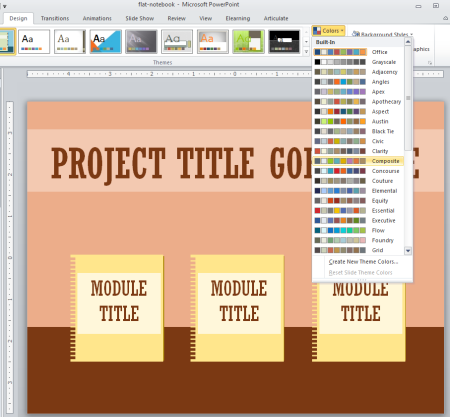Image resolution: width=450 pixels, height=417 pixels.
Task: Choose the Equity color scheme
Action: coord(359,201)
